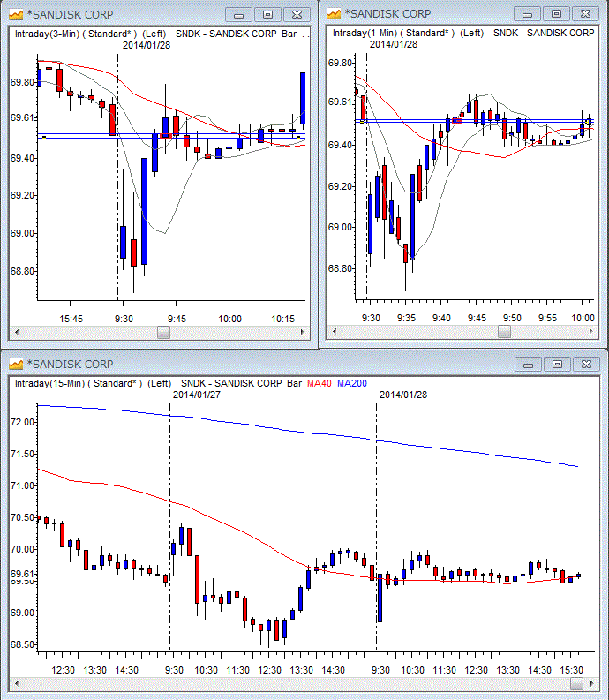
Task: Click scrollbar thumb in 1-Min chart
Action: (505, 331)
